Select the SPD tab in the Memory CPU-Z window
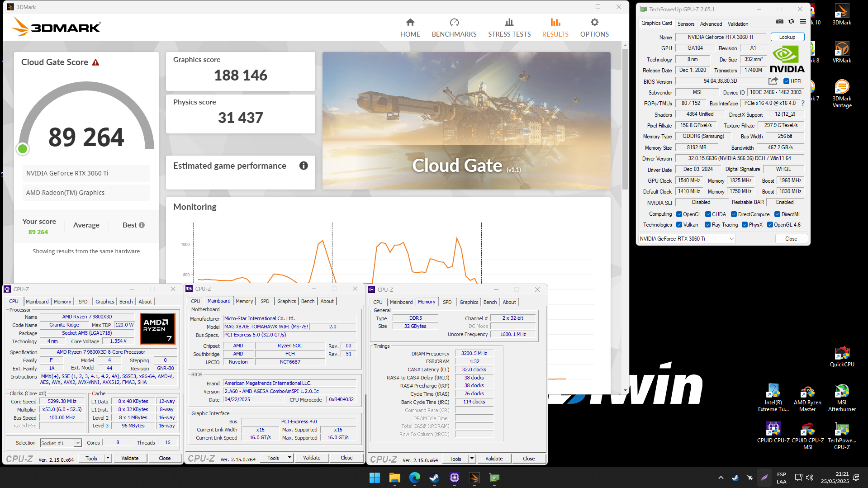This screenshot has width=868, height=488. click(447, 302)
